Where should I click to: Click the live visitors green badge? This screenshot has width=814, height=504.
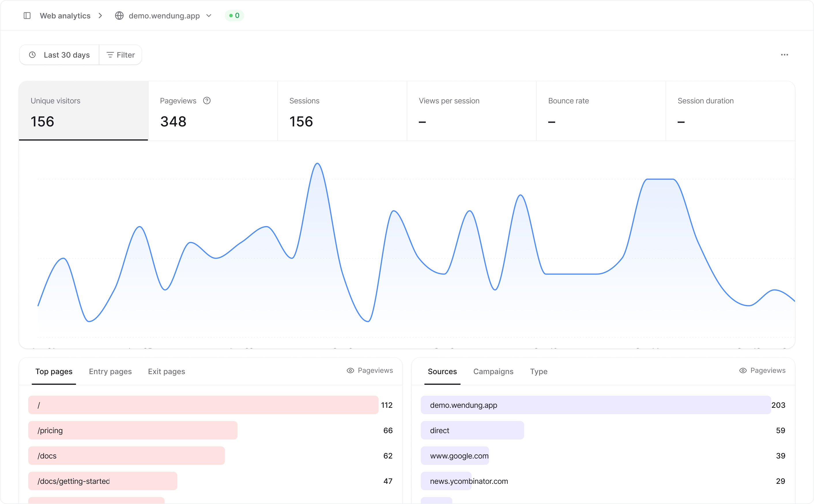tap(234, 16)
